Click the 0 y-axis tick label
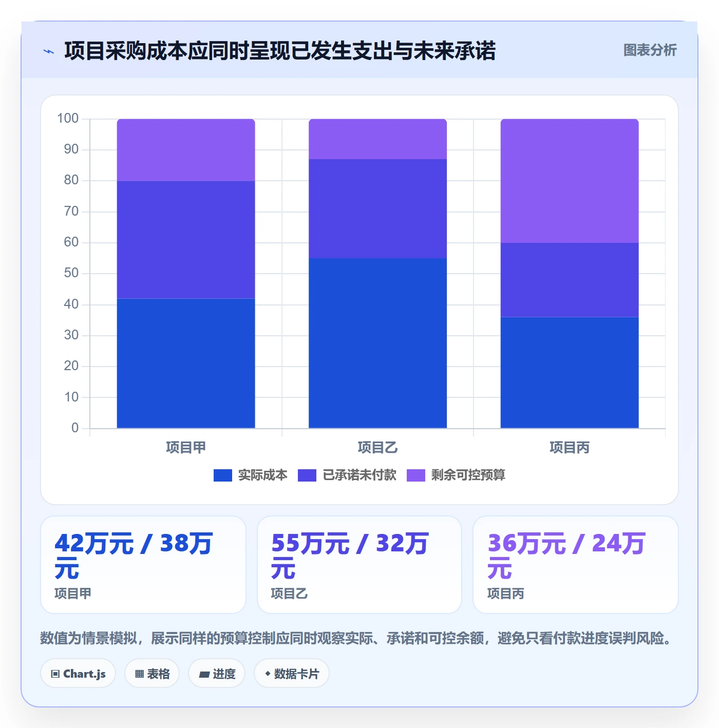Screen dimensions: 719x728 (x=75, y=428)
